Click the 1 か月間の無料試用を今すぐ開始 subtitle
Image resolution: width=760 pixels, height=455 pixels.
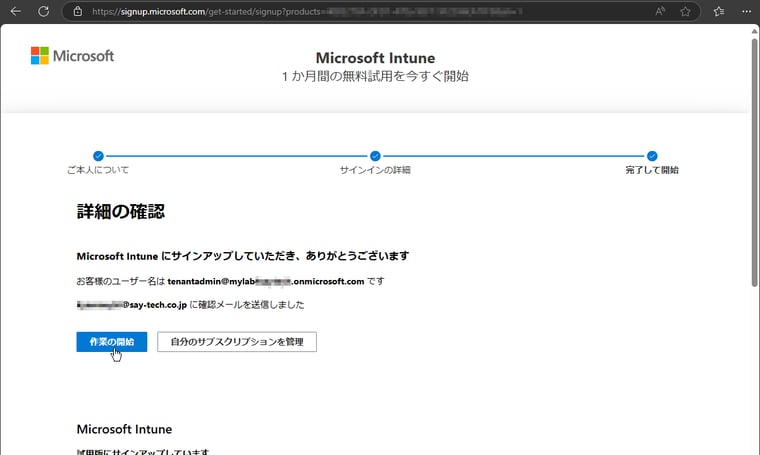click(375, 76)
